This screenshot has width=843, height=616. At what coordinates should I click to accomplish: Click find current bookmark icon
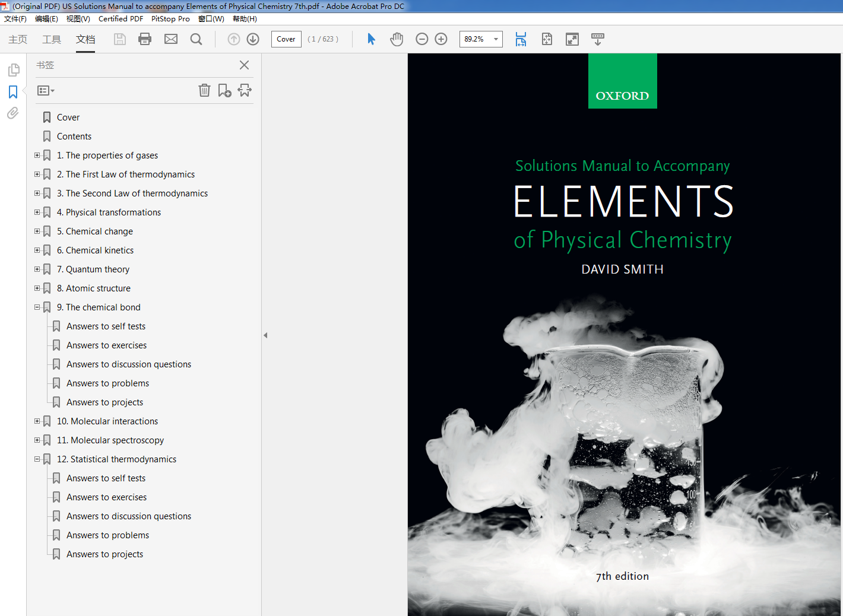click(x=245, y=90)
